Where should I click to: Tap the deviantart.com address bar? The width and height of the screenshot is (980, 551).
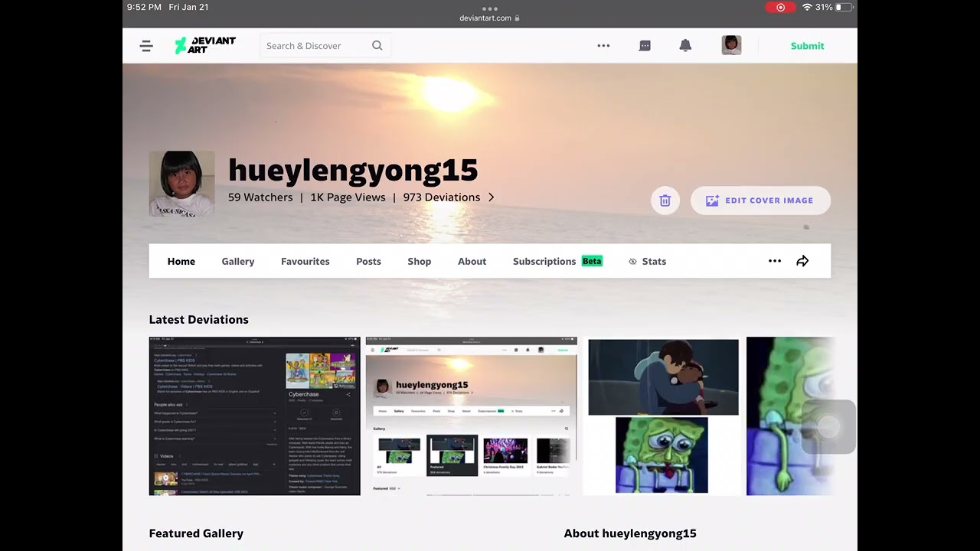tap(490, 18)
